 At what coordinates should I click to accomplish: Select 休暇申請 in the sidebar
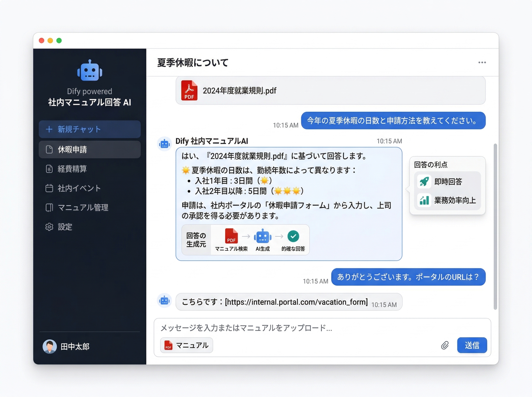90,150
